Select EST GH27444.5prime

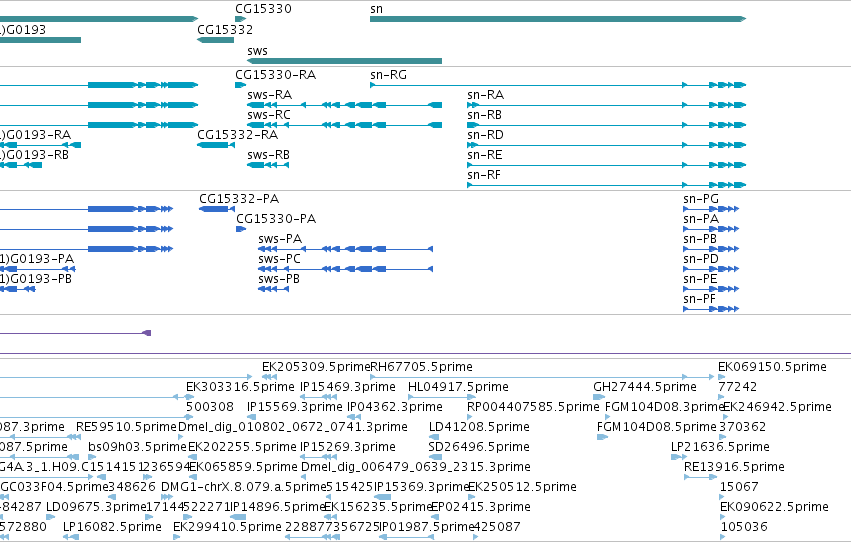pos(599,397)
